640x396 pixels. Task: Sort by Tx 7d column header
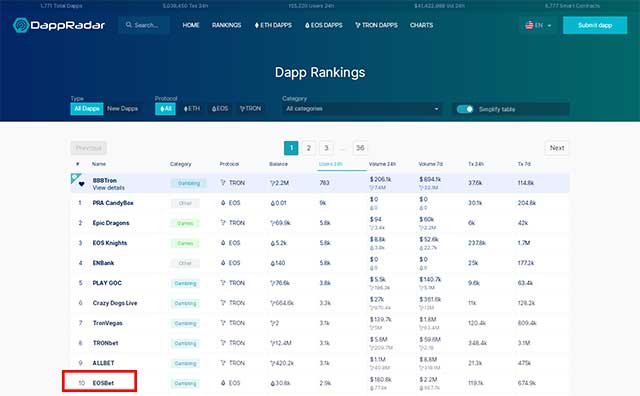[x=524, y=164]
